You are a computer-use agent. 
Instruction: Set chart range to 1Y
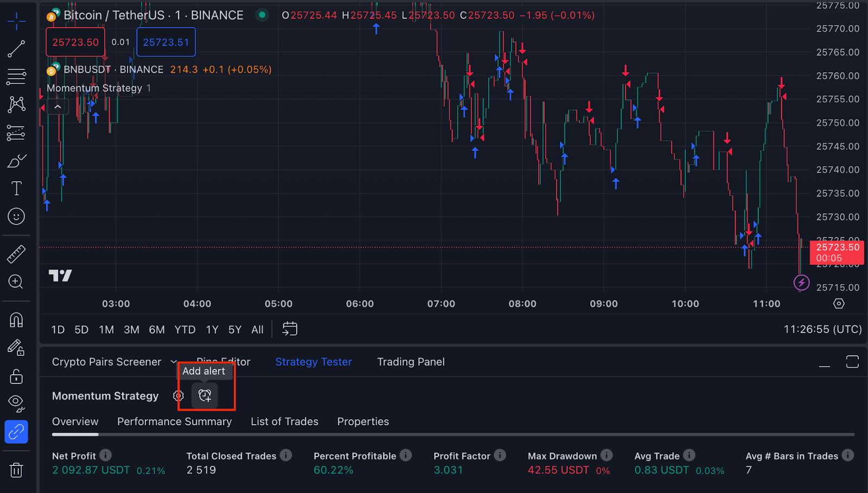[212, 330]
